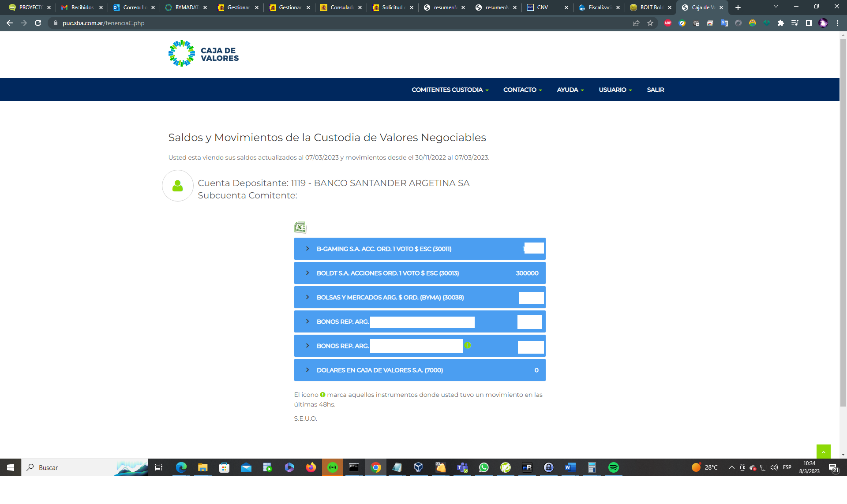Click the green recent-movement indicator on BONOS row
The width and height of the screenshot is (847, 504).
468,345
